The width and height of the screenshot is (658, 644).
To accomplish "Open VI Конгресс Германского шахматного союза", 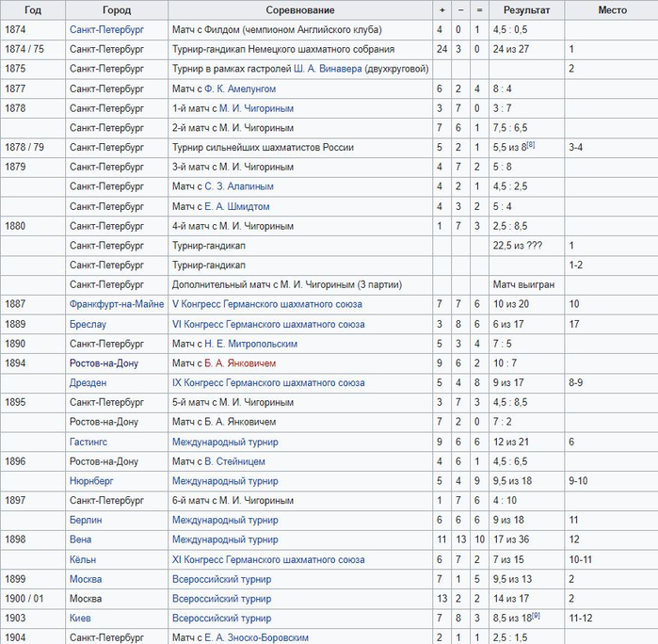I will pyautogui.click(x=268, y=325).
